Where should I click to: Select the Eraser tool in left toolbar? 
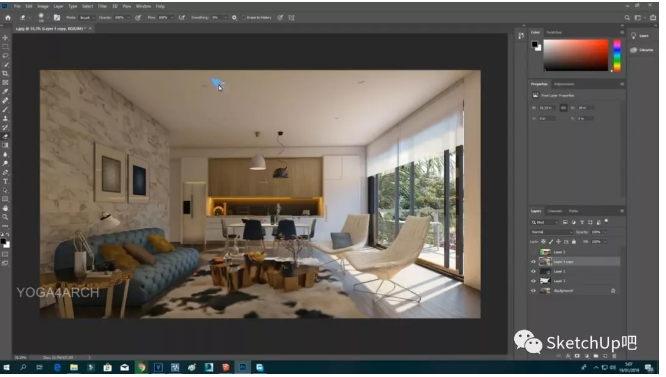(5, 136)
